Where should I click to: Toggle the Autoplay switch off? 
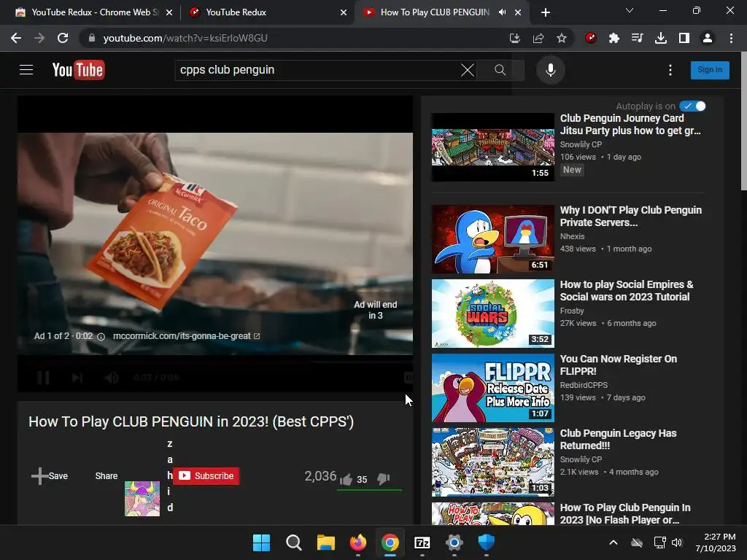pos(692,106)
